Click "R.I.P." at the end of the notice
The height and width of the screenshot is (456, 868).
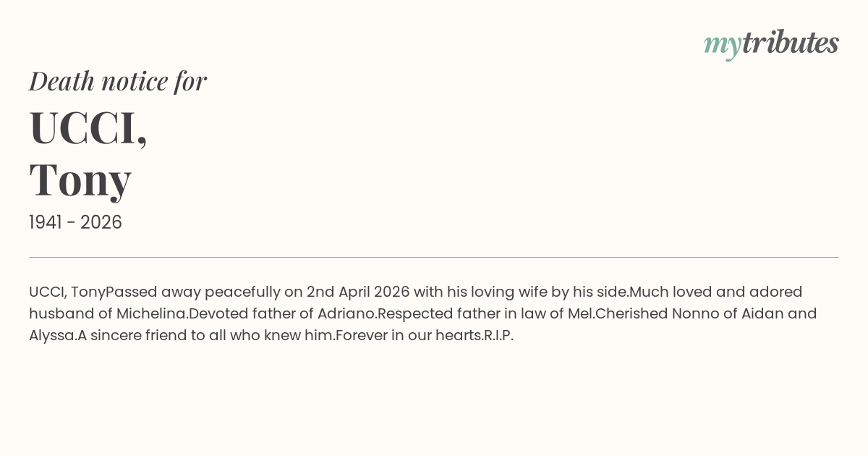pyautogui.click(x=498, y=335)
